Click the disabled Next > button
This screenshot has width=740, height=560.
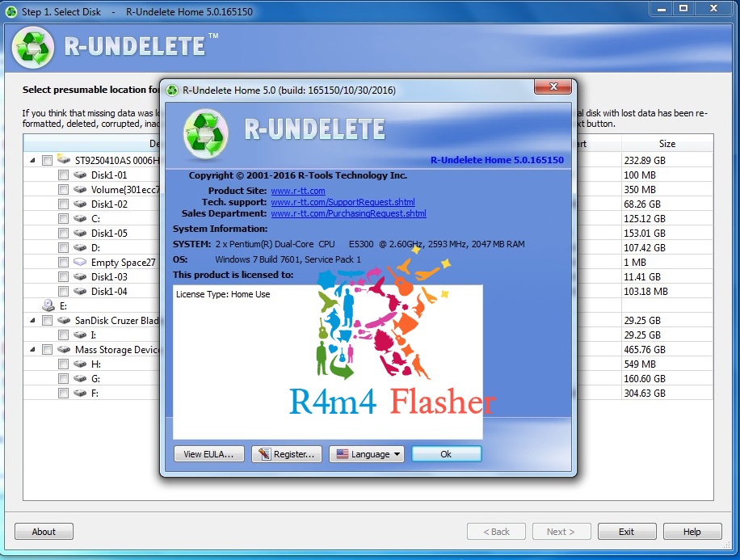(x=561, y=532)
